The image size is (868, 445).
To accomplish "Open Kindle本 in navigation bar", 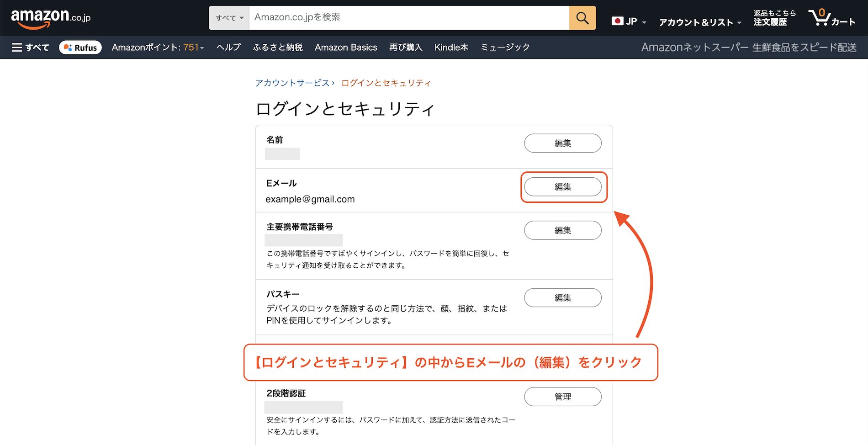I will point(451,48).
